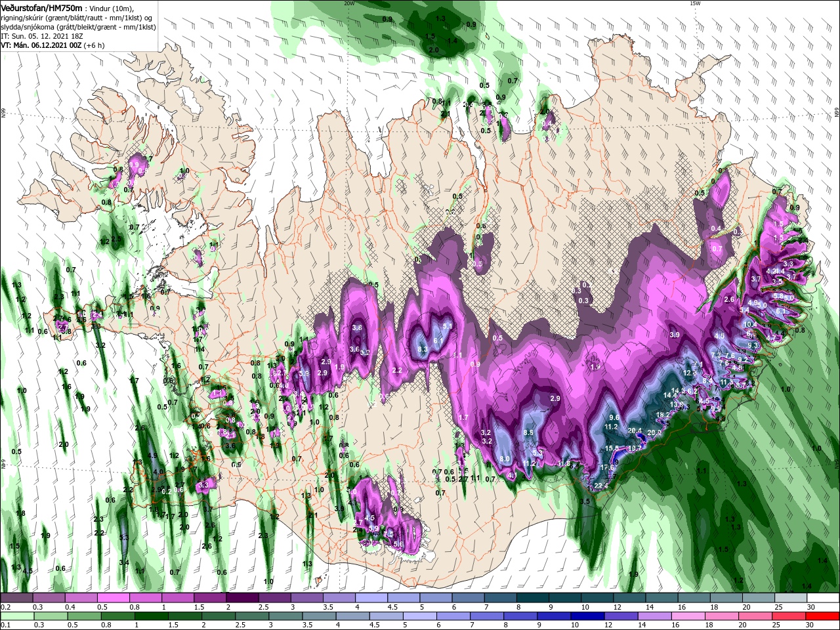Screen dimensions: 840x630
Task: Click the 'slydda/snjókoma' legend description line
Action: tap(77, 27)
